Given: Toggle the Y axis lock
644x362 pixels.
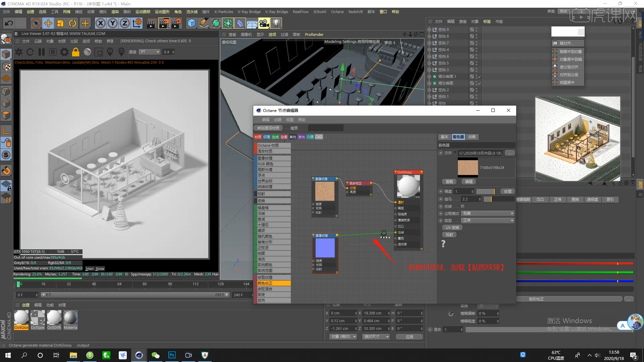Looking at the screenshot, I should (113, 23).
